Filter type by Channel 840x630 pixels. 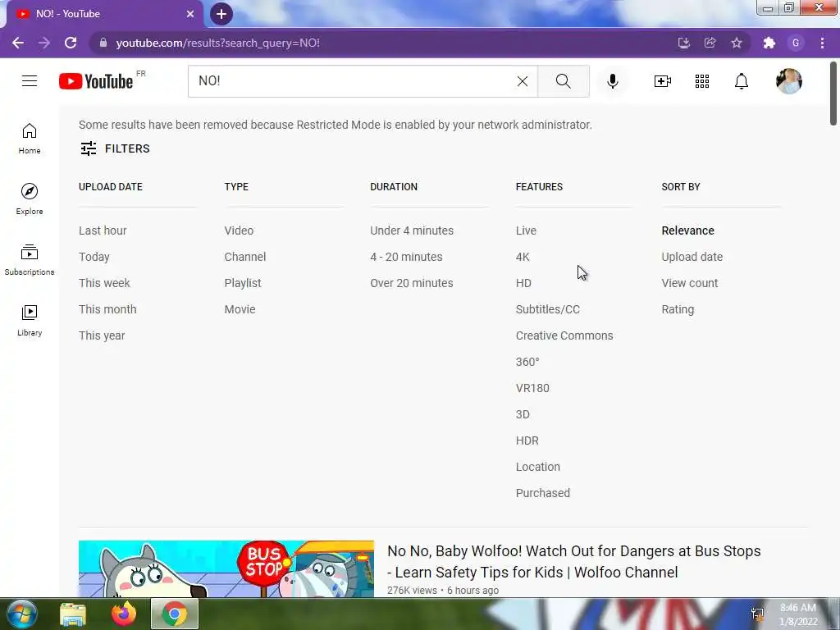(x=244, y=257)
